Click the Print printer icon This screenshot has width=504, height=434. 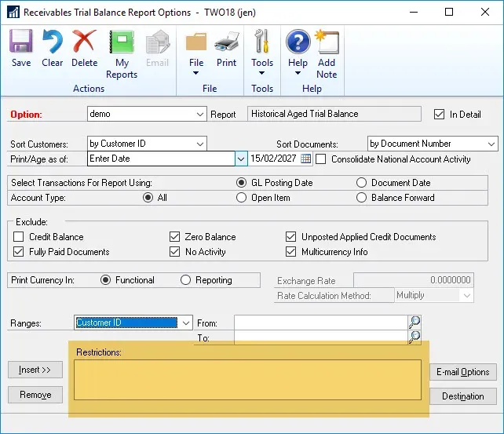[x=226, y=47]
